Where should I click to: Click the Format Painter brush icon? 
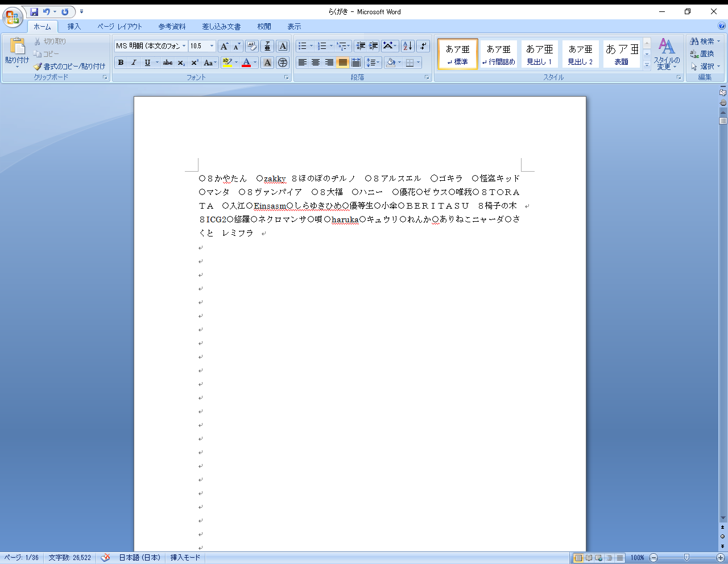[38, 67]
